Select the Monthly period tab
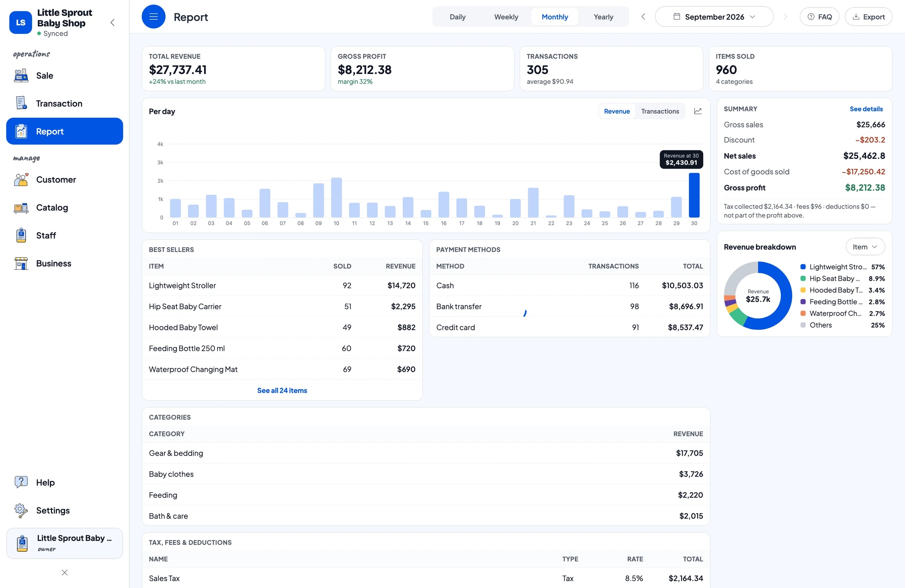The height and width of the screenshot is (588, 905). (555, 17)
